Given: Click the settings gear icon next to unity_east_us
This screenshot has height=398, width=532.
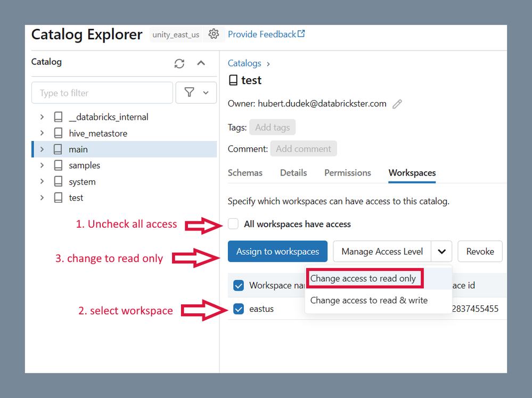Looking at the screenshot, I should coord(214,34).
